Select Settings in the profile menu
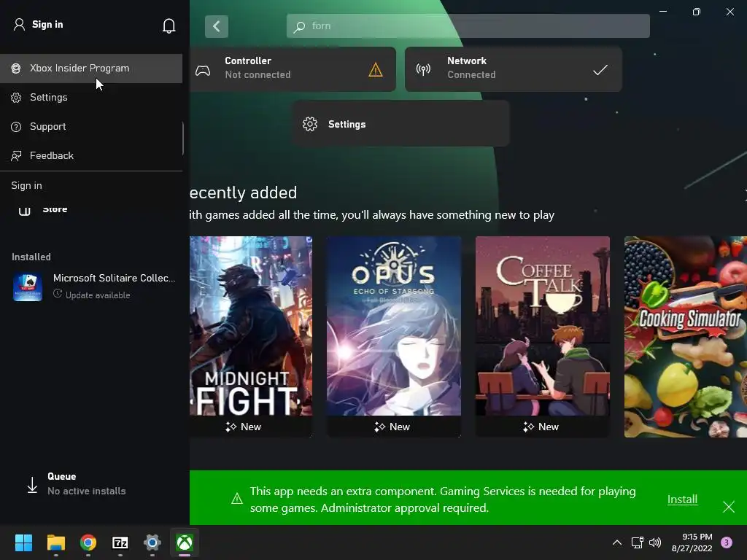Viewport: 747px width, 560px height. (x=91, y=98)
